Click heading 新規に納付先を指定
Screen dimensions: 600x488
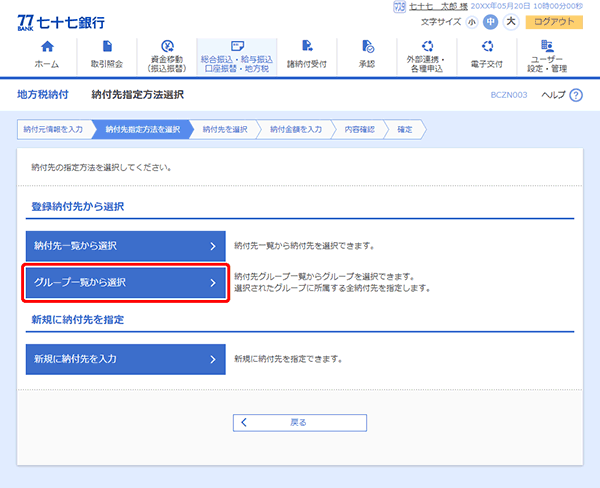[x=78, y=320]
